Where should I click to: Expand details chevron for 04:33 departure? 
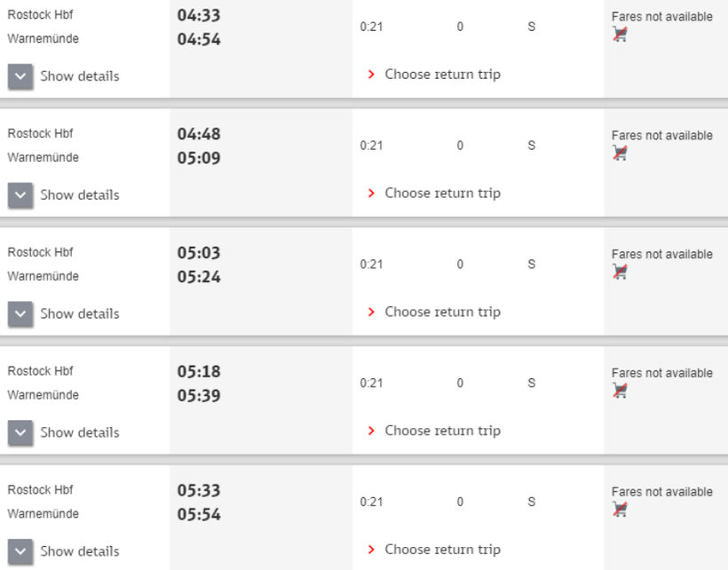20,76
